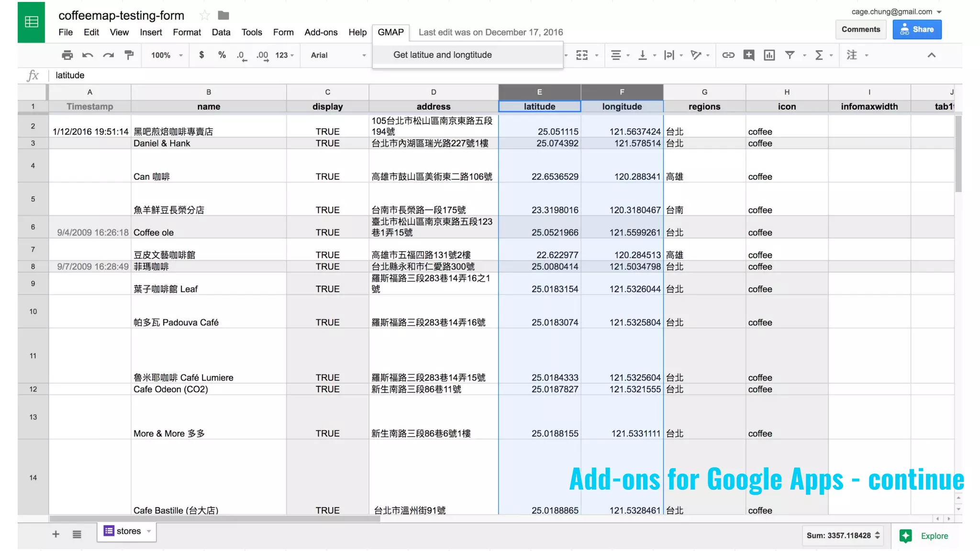Image resolution: width=980 pixels, height=551 pixels.
Task: Select the Paint format roller icon
Action: click(129, 55)
